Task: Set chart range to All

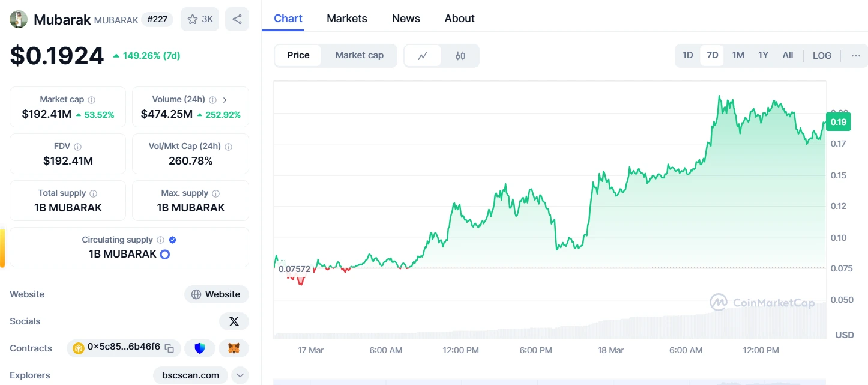Action: [788, 55]
